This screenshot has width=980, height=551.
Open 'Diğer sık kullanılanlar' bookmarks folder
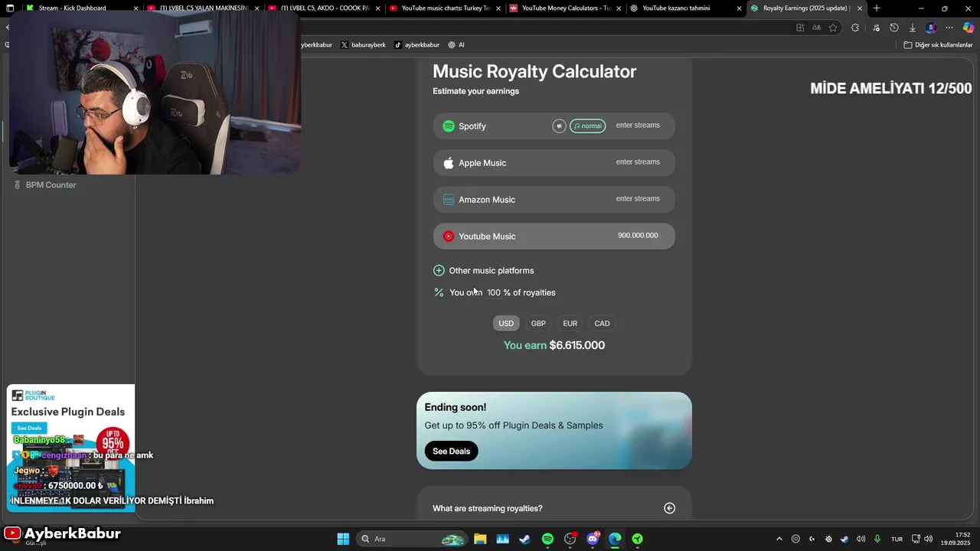point(938,45)
